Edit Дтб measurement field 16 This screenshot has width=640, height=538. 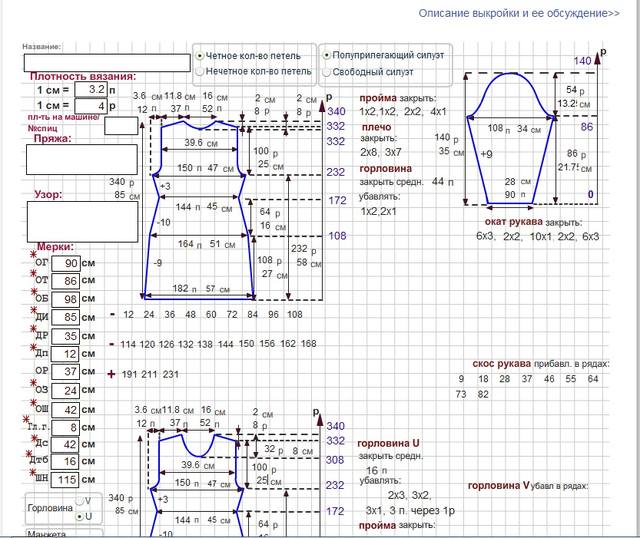[x=66, y=461]
